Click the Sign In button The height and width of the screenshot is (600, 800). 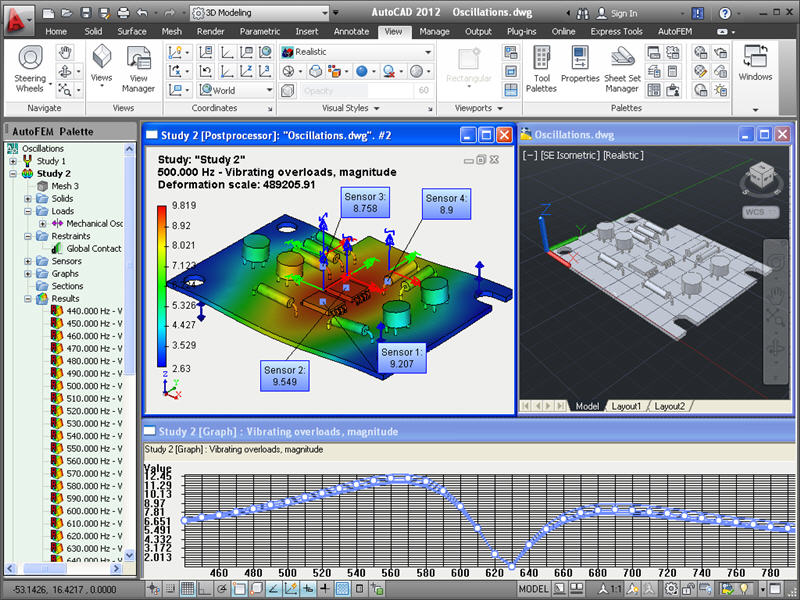[617, 13]
